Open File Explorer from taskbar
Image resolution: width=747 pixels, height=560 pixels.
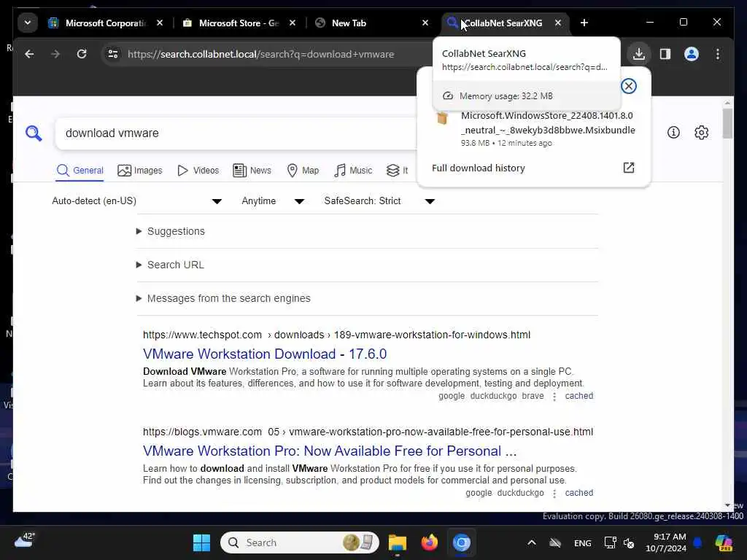pyautogui.click(x=397, y=542)
